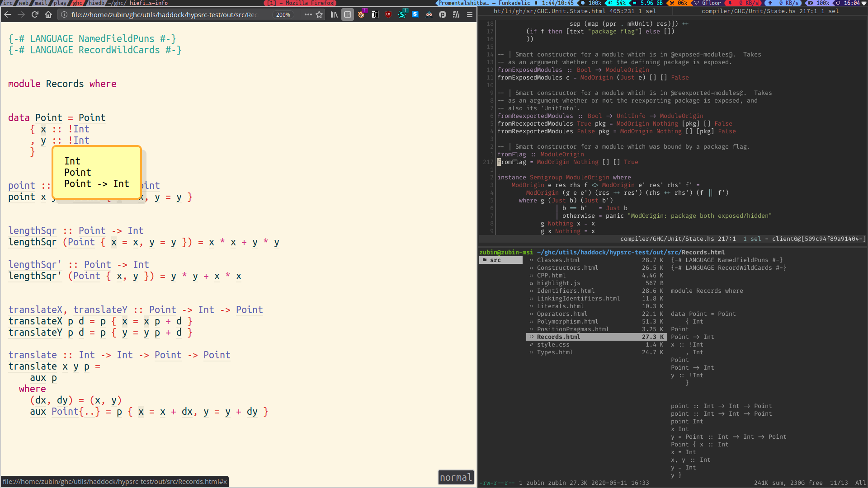Open the page actions three-dot menu

coord(308,14)
